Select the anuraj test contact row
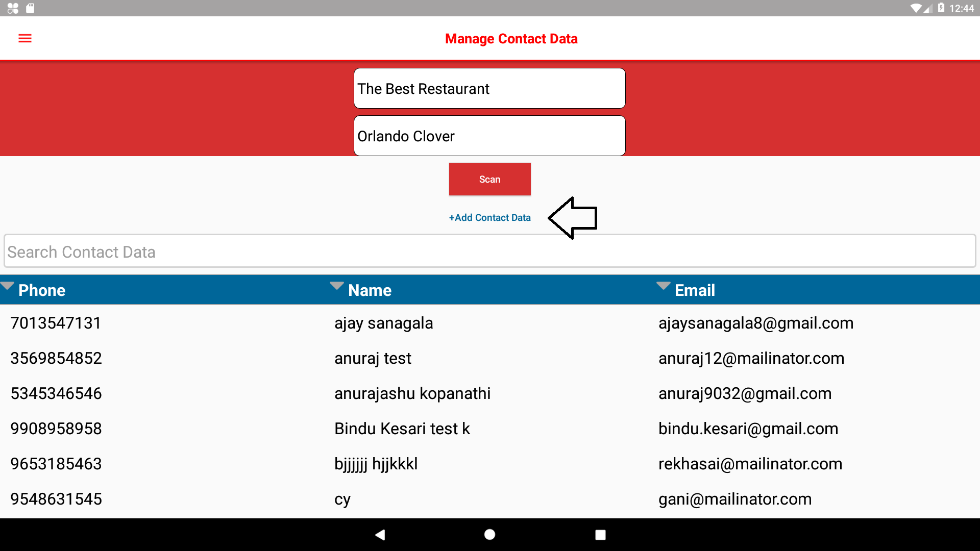Image resolution: width=980 pixels, height=551 pixels. [373, 359]
